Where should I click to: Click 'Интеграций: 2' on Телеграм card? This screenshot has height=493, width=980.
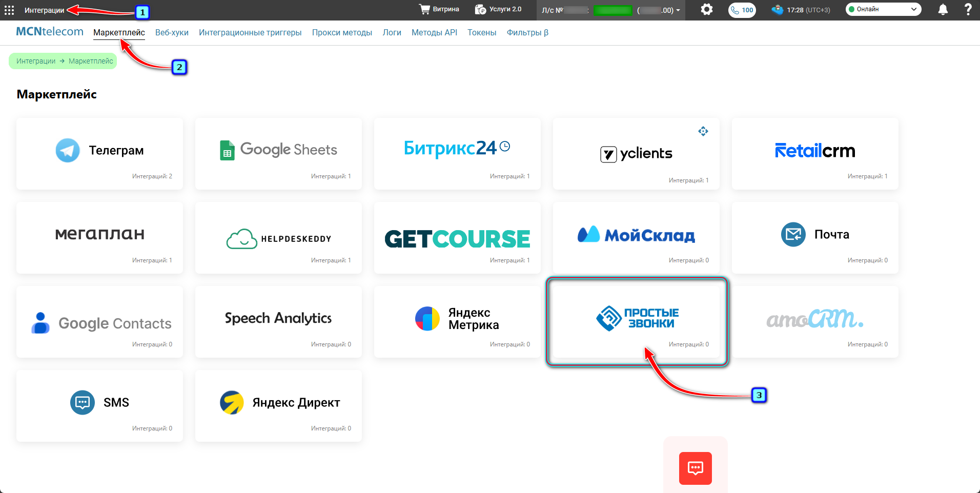point(152,176)
